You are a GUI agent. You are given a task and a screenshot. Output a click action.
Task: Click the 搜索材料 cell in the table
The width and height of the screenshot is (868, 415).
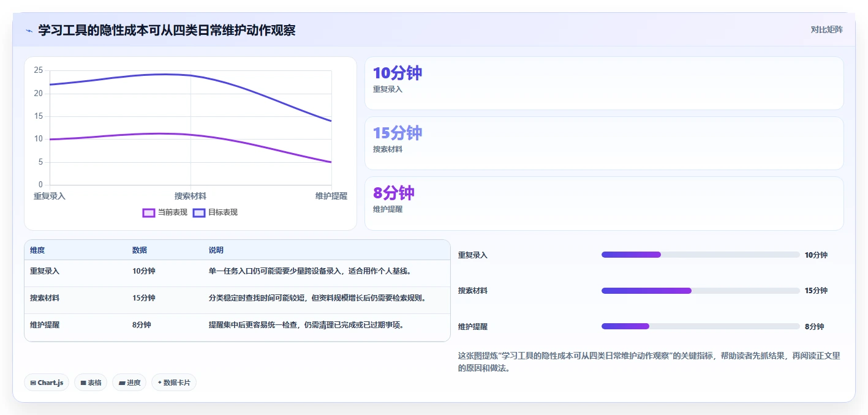(45, 298)
